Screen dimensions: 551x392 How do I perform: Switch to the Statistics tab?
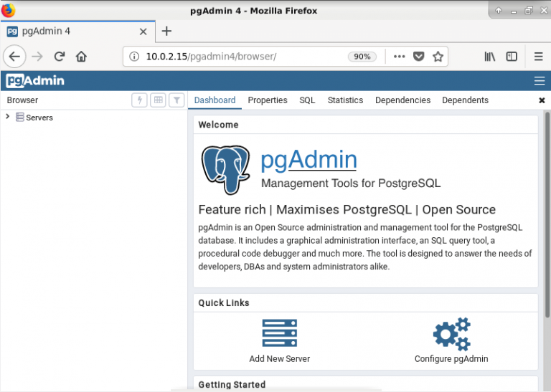point(345,100)
